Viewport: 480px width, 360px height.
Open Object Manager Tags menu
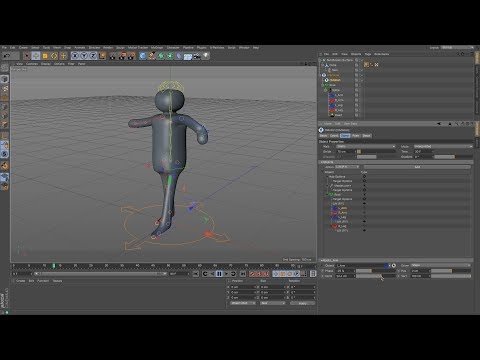(368, 54)
